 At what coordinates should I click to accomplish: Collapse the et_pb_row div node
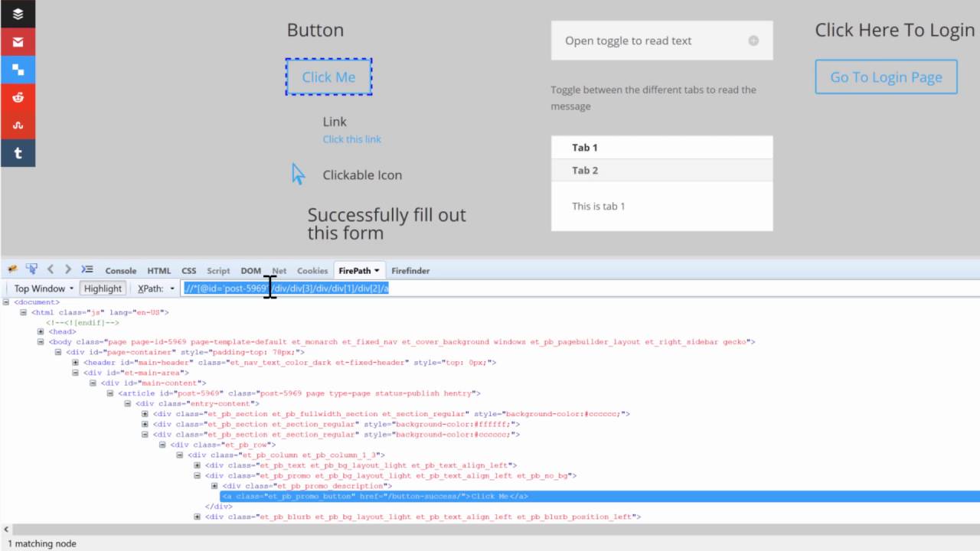[x=162, y=445]
